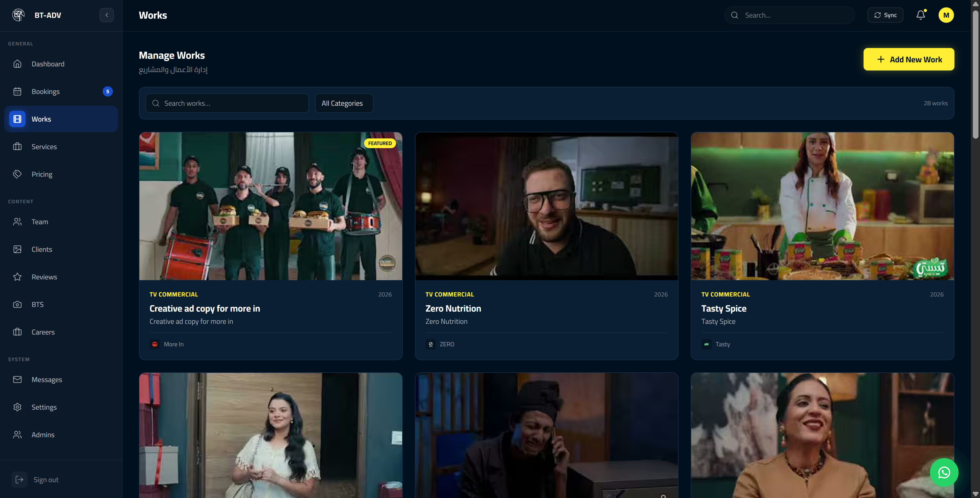The height and width of the screenshot is (498, 980).
Task: Click the Bookings badge showing 5
Action: click(x=108, y=92)
